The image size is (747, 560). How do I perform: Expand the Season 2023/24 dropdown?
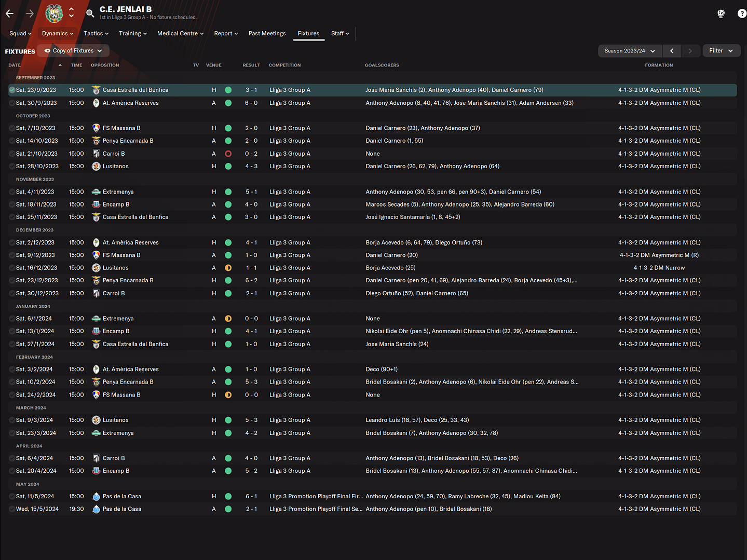tap(629, 51)
